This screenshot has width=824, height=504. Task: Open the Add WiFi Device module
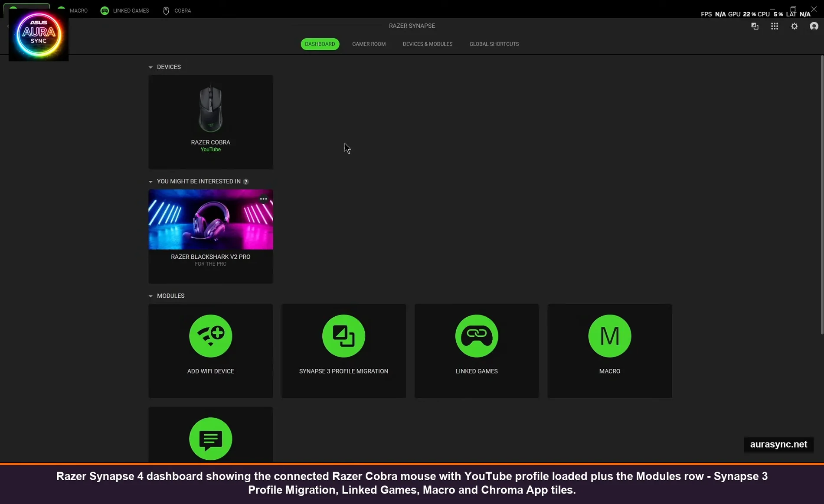pyautogui.click(x=210, y=351)
